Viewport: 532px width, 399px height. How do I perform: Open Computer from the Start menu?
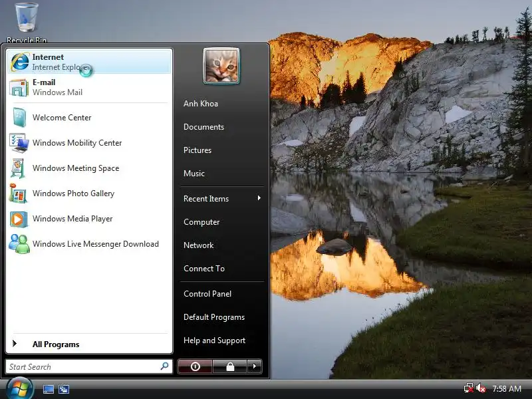click(201, 222)
